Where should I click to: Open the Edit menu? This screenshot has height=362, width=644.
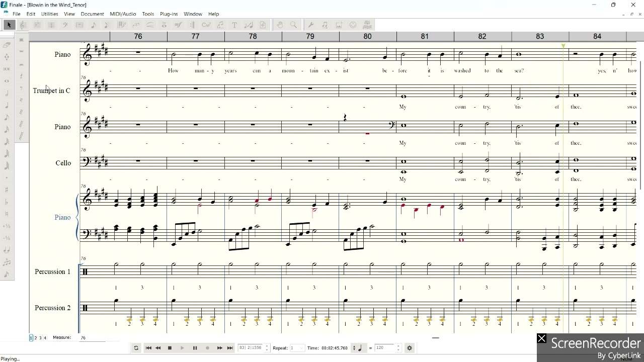31,14
